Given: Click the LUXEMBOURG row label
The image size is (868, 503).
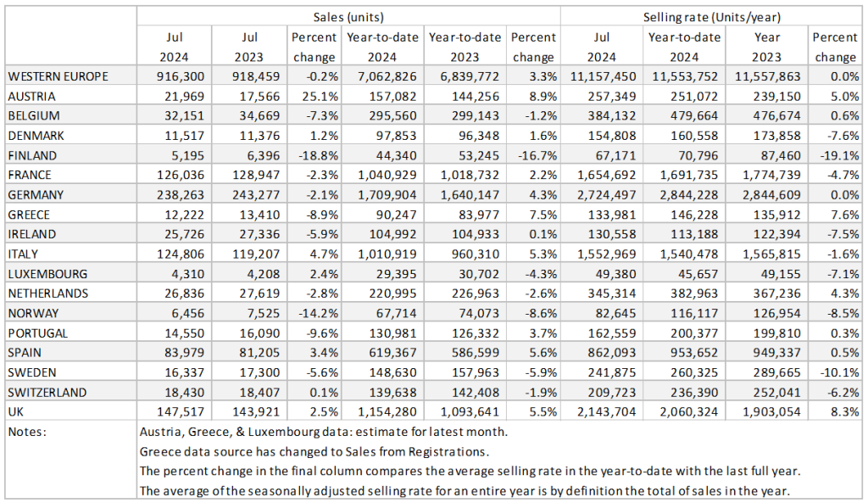Looking at the screenshot, I should click(44, 273).
